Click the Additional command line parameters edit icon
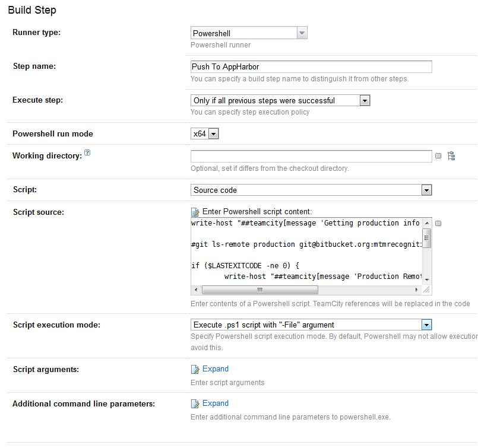Viewport: 478px width, 448px height. (x=195, y=404)
